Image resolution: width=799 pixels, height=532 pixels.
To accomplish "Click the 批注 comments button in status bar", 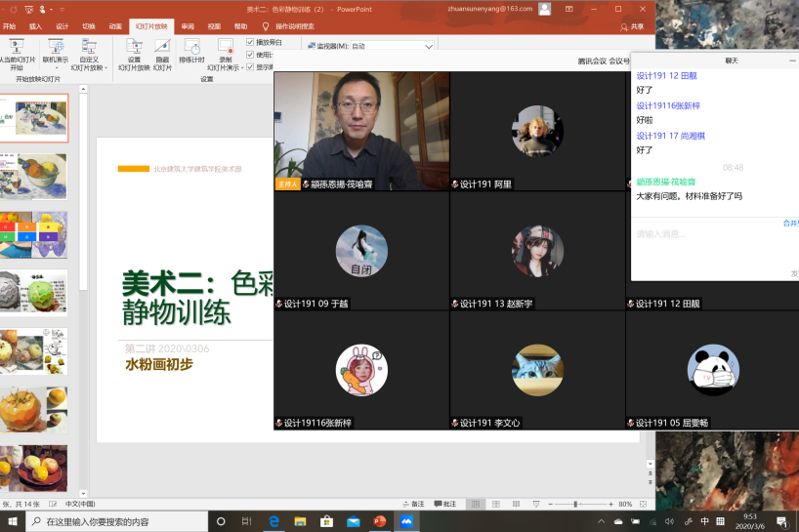I will tap(443, 504).
